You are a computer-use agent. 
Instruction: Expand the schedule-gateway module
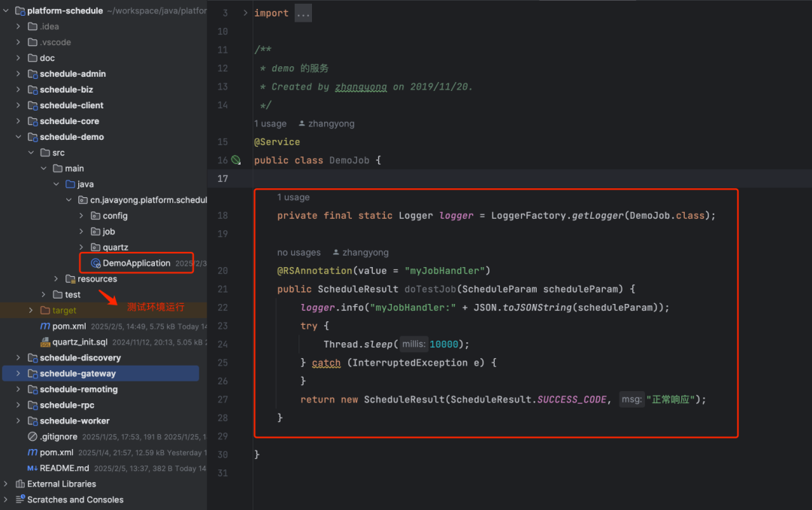pos(18,373)
